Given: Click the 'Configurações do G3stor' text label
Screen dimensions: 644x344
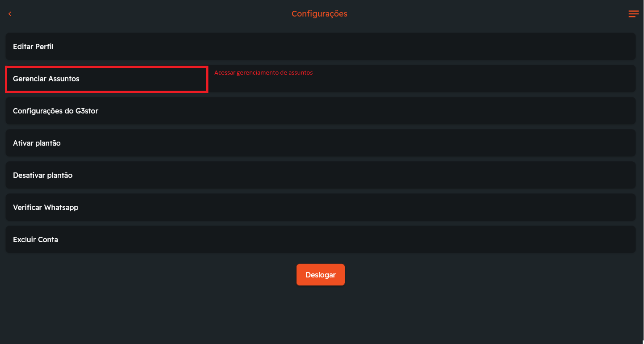Looking at the screenshot, I should point(55,111).
